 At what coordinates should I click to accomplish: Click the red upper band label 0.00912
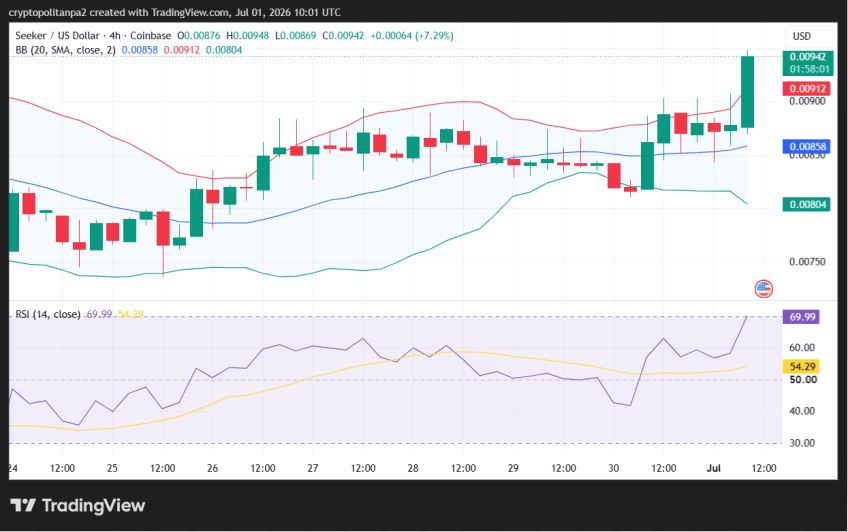point(806,88)
